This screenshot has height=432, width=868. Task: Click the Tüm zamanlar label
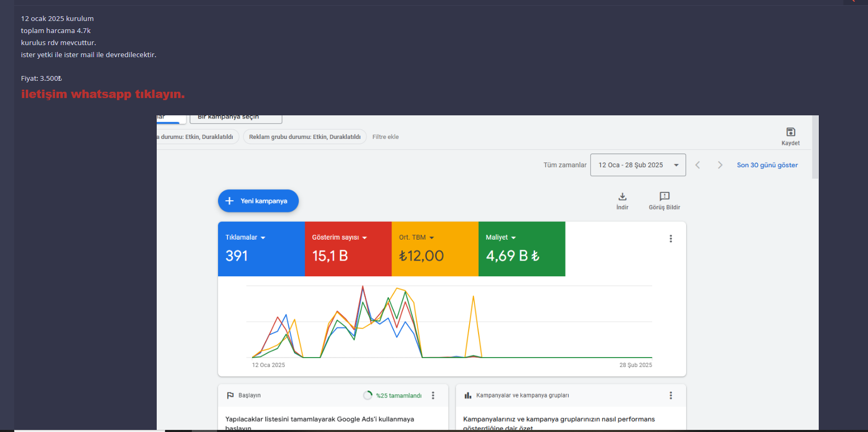click(565, 165)
